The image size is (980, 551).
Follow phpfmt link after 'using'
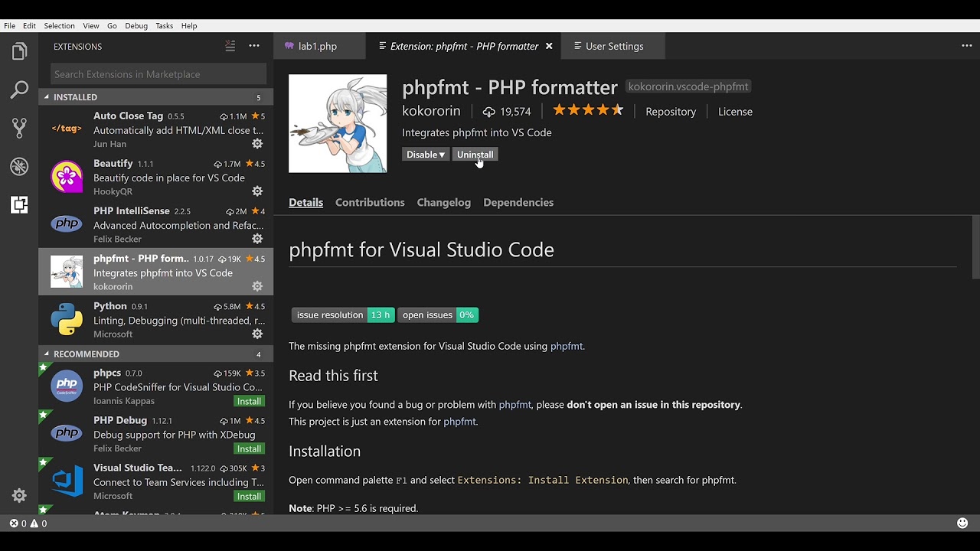click(567, 346)
